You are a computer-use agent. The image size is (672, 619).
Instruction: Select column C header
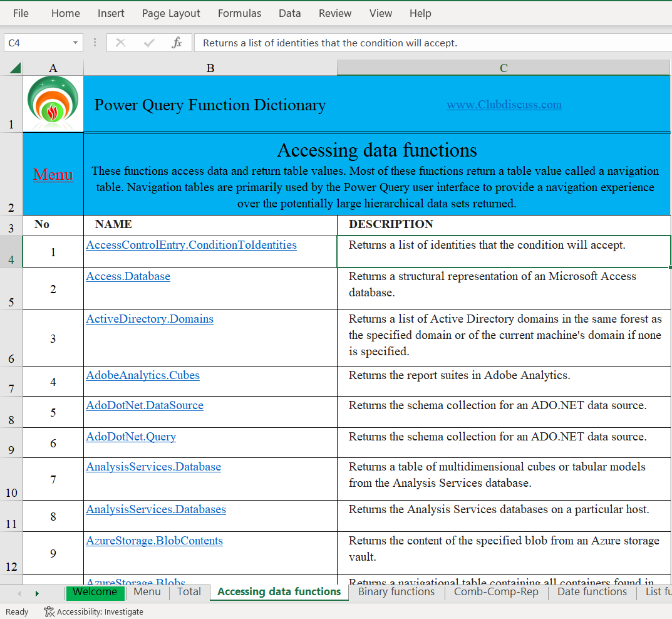tap(503, 68)
